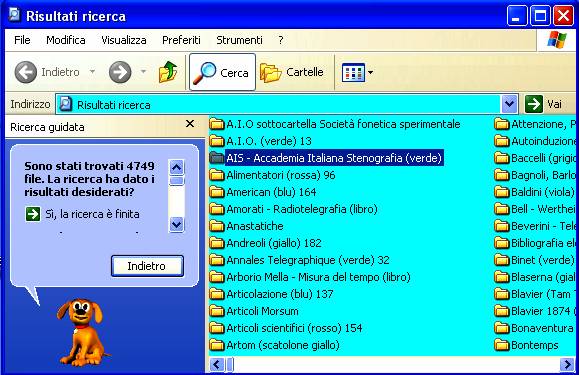Click the Vai go arrow icon
This screenshot has width=579, height=375.
[x=534, y=104]
